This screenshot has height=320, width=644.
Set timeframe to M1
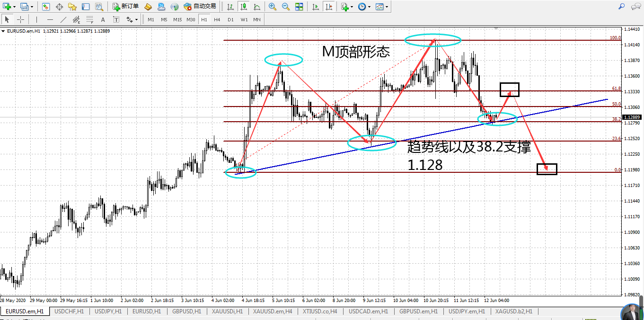tap(151, 19)
